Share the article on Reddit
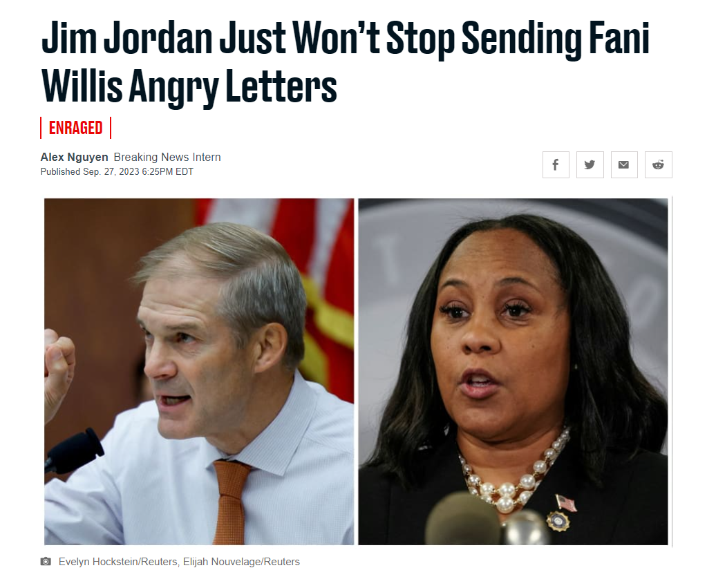Screen dimensions: 716x588 coord(659,165)
